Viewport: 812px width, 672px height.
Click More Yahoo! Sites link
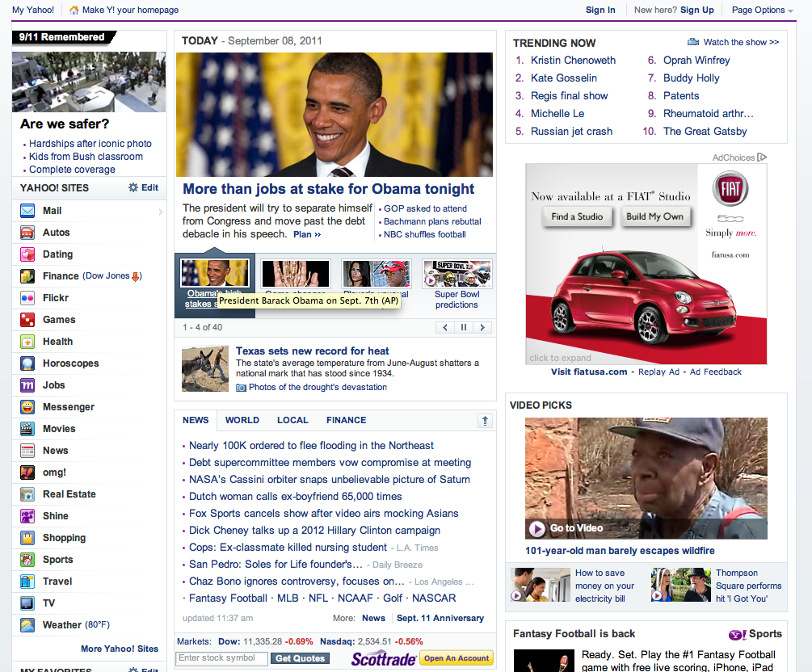coord(120,649)
